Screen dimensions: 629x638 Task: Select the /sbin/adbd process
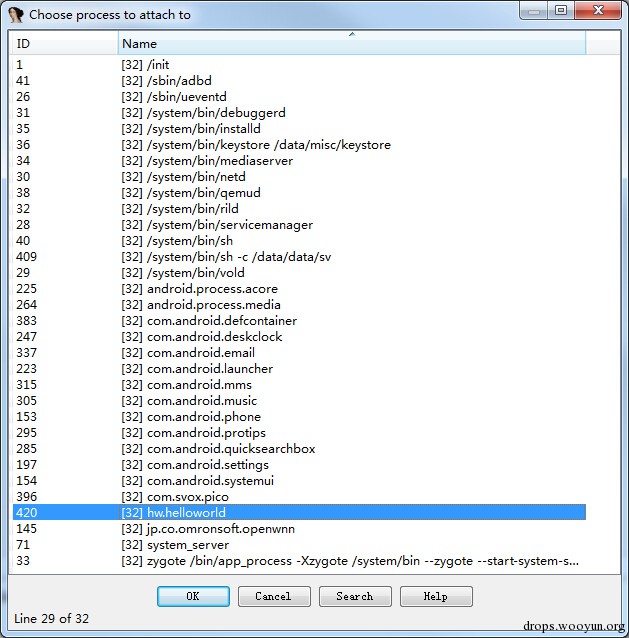[299, 81]
